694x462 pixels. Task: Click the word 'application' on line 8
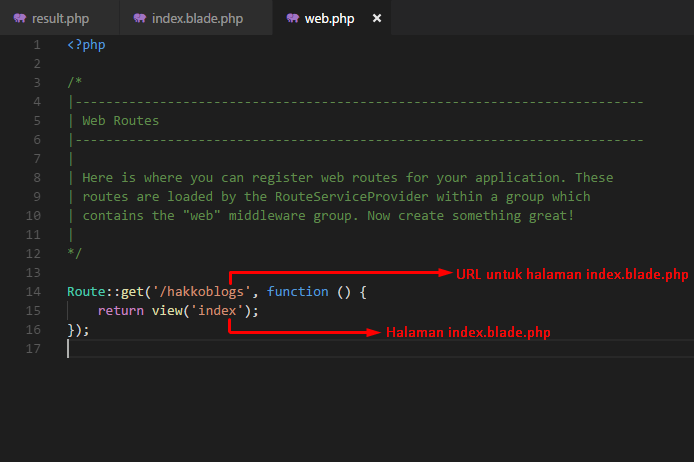coord(517,177)
